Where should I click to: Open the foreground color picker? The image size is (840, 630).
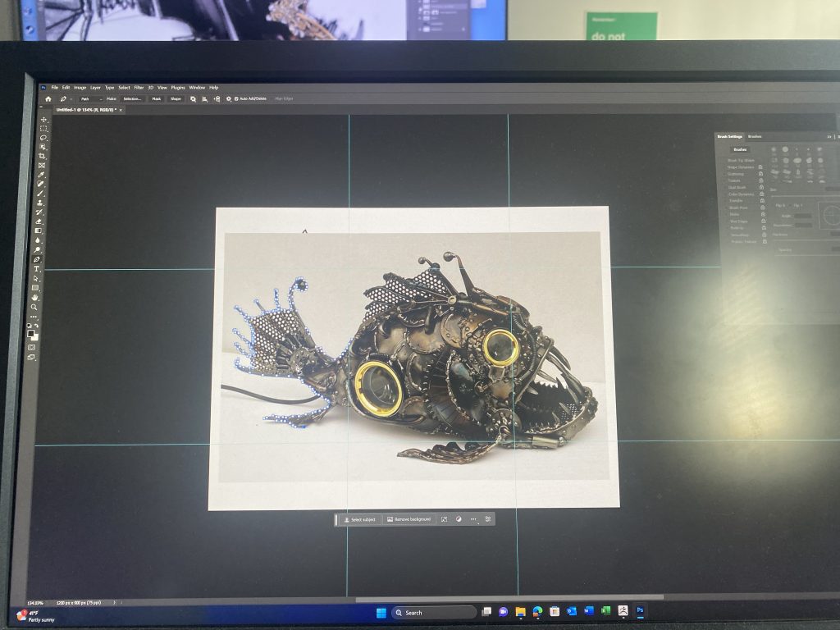(31, 333)
